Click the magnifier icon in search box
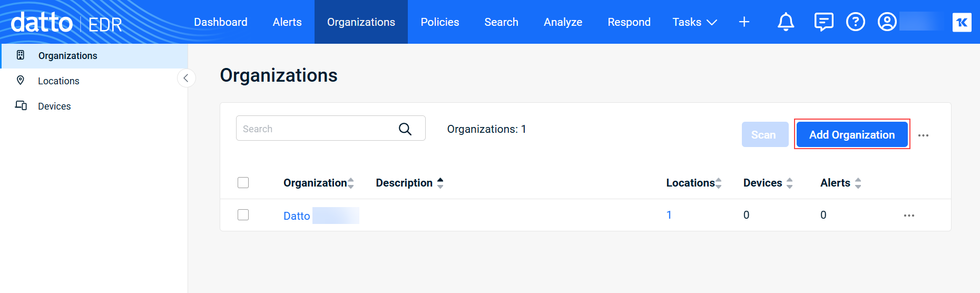980x293 pixels. 405,129
